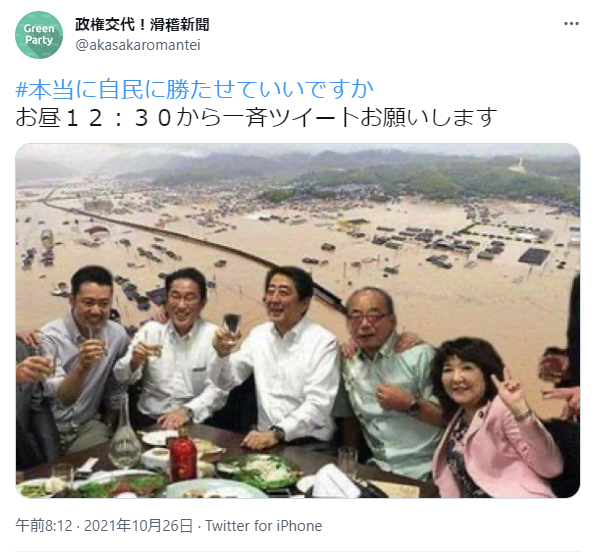This screenshot has height=552, width=596.
Task: Click the green salad plate in the photo
Action: (258, 470)
